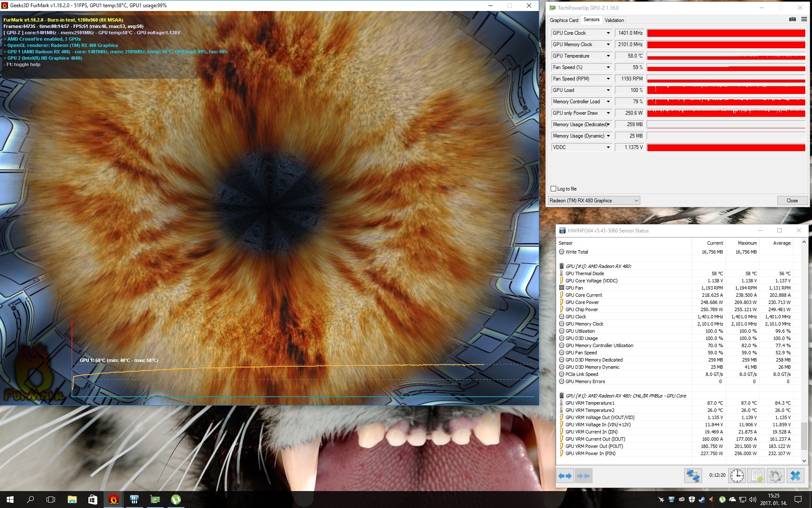Screen dimensions: 812x508
Task: Close HWiNFO sensors with blue X icon
Action: 795,476
